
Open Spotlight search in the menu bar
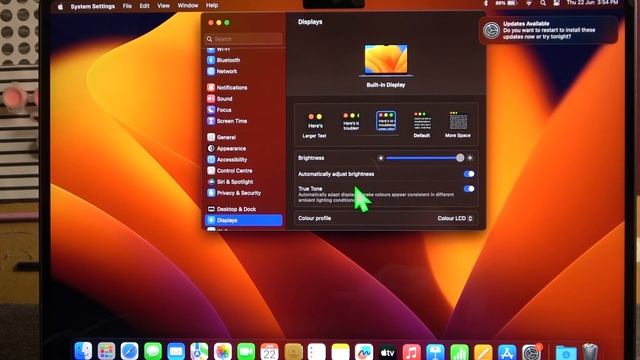click(x=543, y=3)
